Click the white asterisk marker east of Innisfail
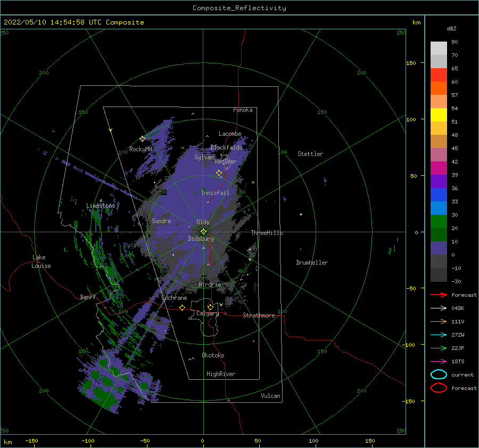 coord(253,183)
